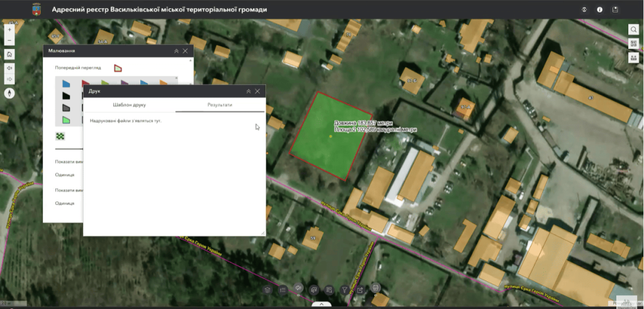Open the filter funnel widget
The height and width of the screenshot is (309, 644).
345,289
